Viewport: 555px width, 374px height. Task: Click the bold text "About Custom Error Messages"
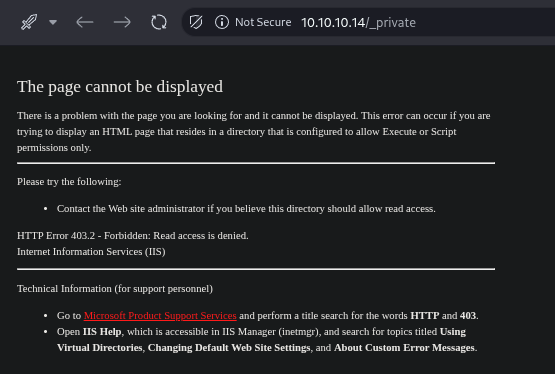point(404,347)
